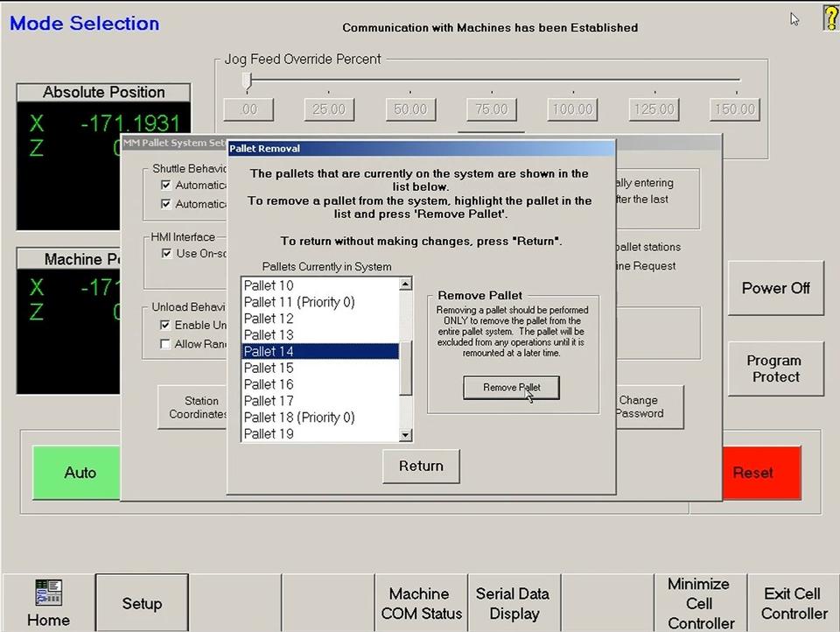Click the red Reset button
Screen dimensions: 840x632
click(x=761, y=473)
